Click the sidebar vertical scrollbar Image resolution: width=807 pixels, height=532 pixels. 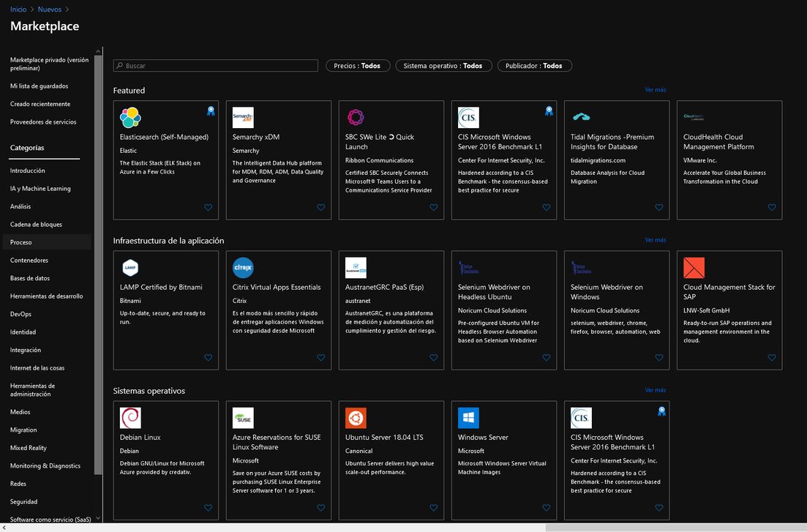(x=98, y=265)
